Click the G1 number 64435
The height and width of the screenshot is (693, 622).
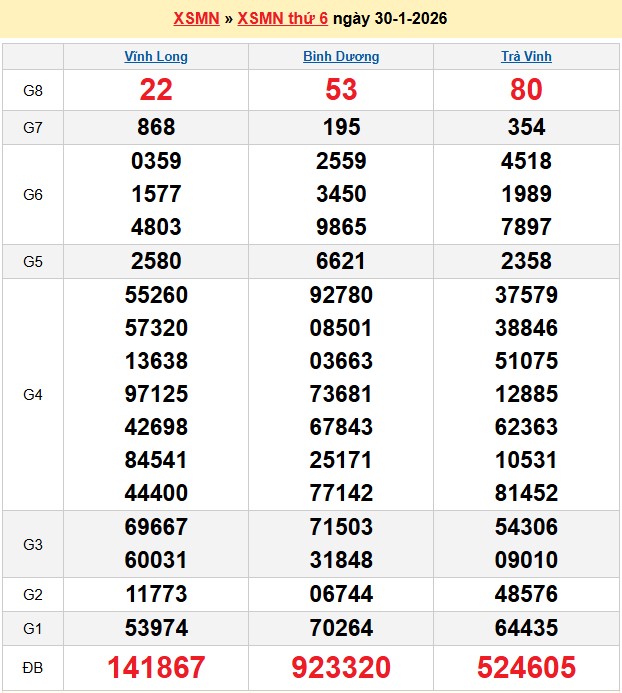[526, 628]
